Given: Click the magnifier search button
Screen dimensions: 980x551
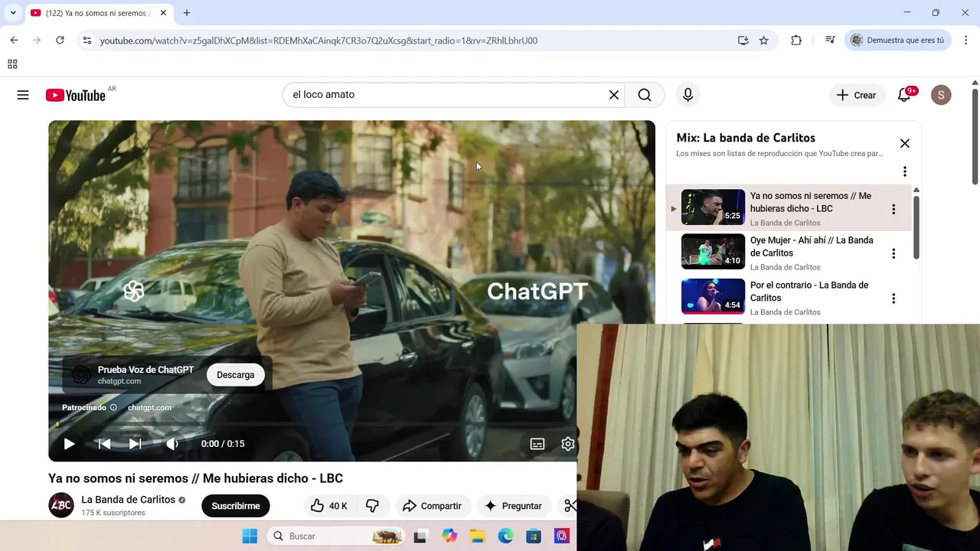Looking at the screenshot, I should coord(645,95).
